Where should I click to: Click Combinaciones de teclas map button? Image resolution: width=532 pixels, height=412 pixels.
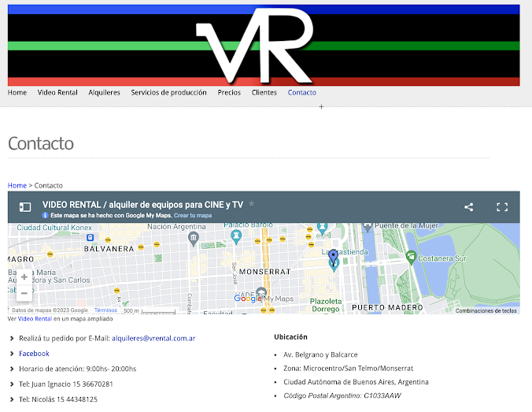point(486,310)
